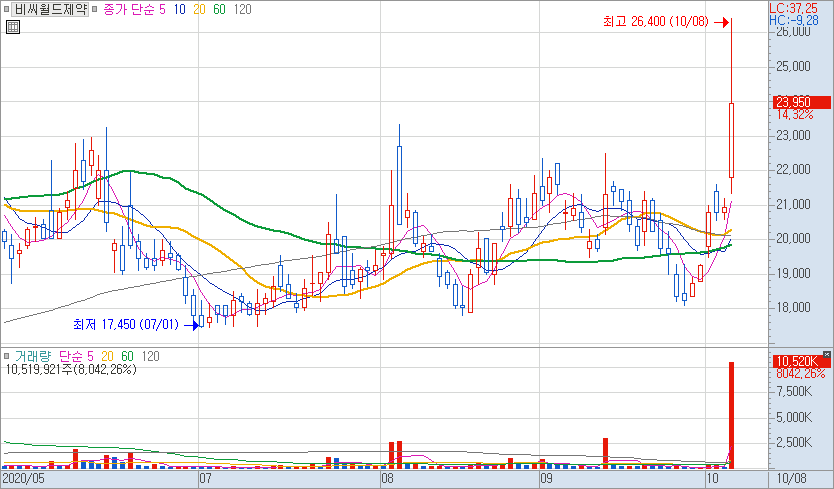The image size is (834, 489).
Task: Click the 5,000K volume axis label
Action: click(x=794, y=417)
